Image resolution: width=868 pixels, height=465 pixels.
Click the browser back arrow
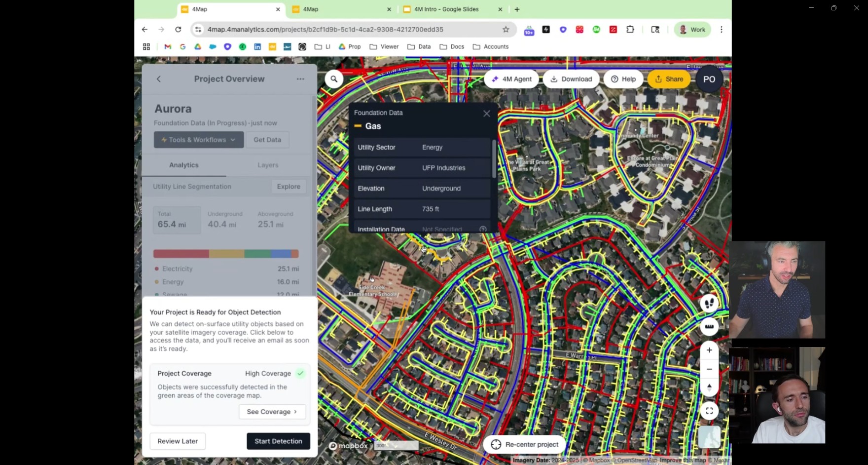[x=145, y=30]
